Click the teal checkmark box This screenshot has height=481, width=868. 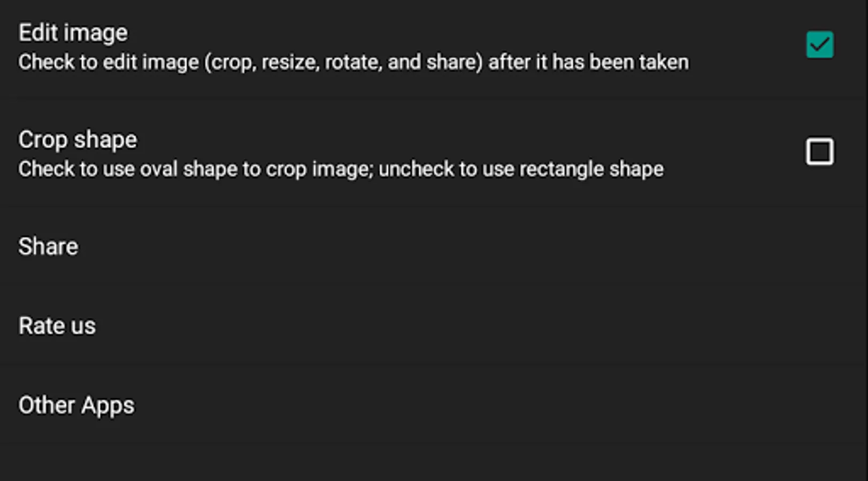tap(819, 45)
